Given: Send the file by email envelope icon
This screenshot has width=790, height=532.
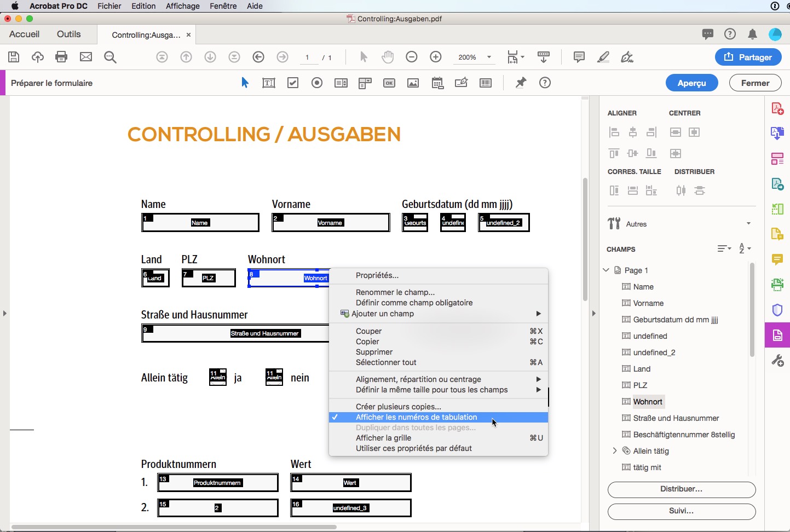Looking at the screenshot, I should pos(86,57).
